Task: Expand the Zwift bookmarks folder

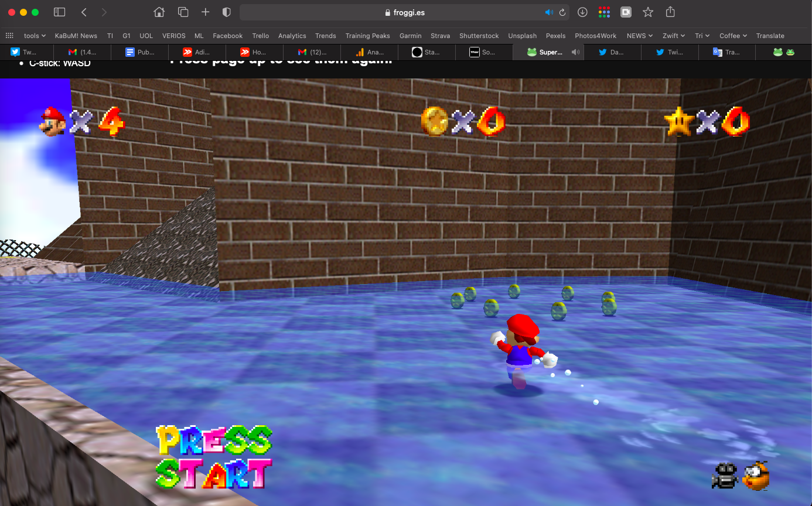Action: coord(674,36)
